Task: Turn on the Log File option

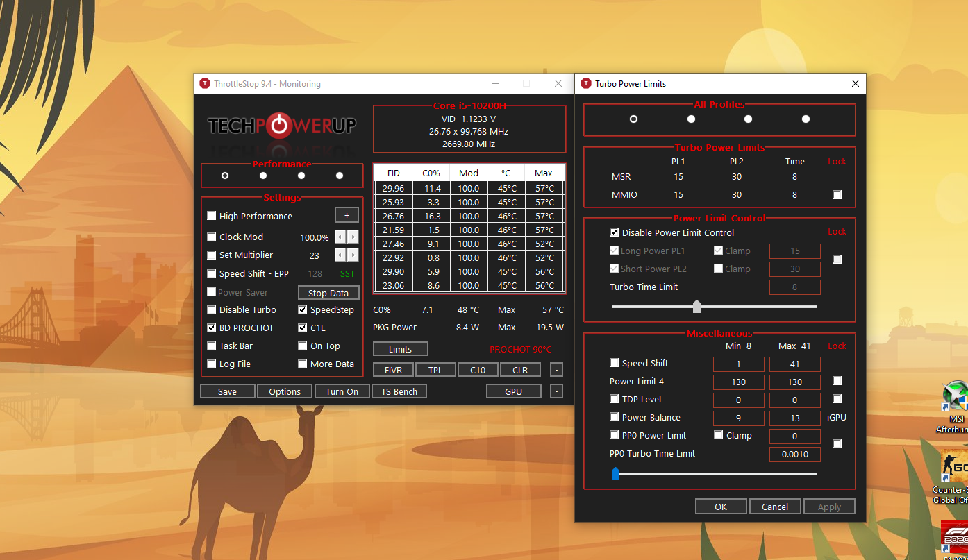Action: 212,364
